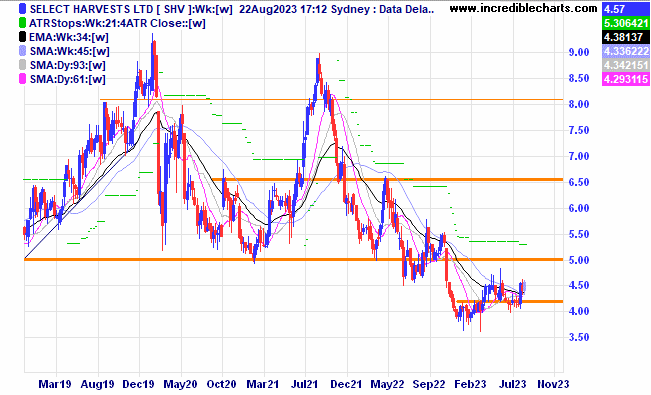Click the Oct20 date axis label
The height and width of the screenshot is (395, 651).
(x=221, y=384)
